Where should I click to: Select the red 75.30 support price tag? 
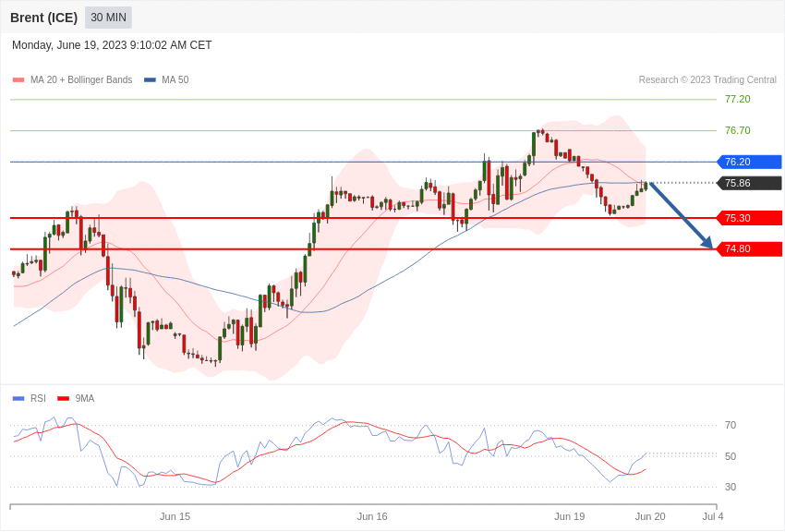tap(749, 218)
